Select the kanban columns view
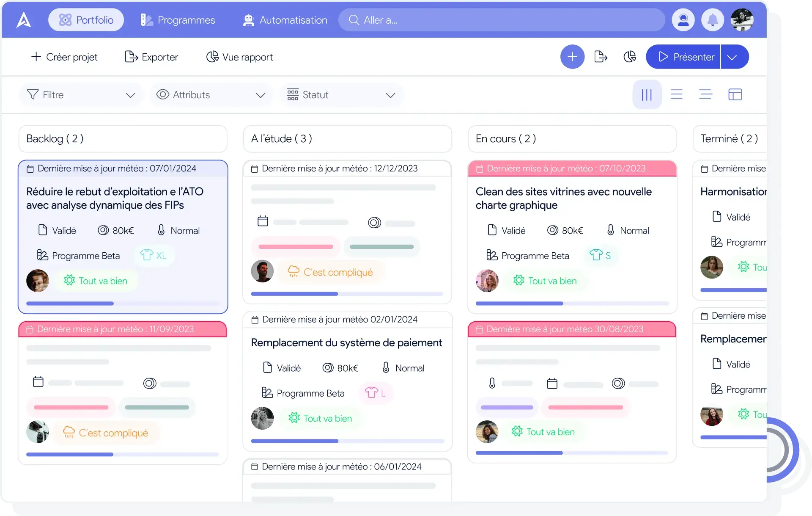The width and height of the screenshot is (812, 516). (x=647, y=95)
